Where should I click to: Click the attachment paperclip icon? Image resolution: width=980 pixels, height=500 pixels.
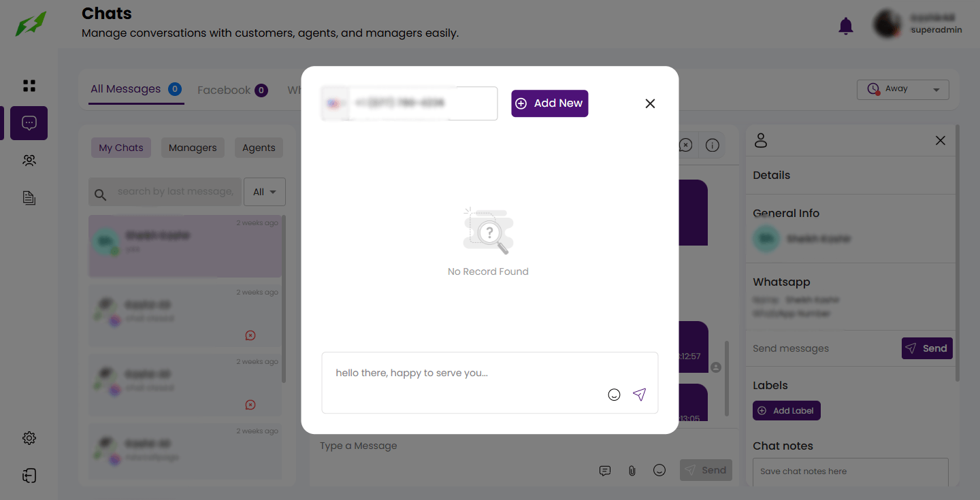632,470
